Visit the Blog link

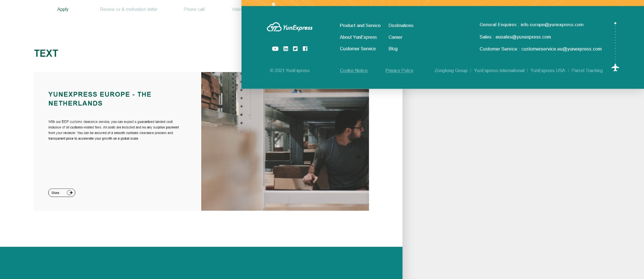tap(393, 49)
